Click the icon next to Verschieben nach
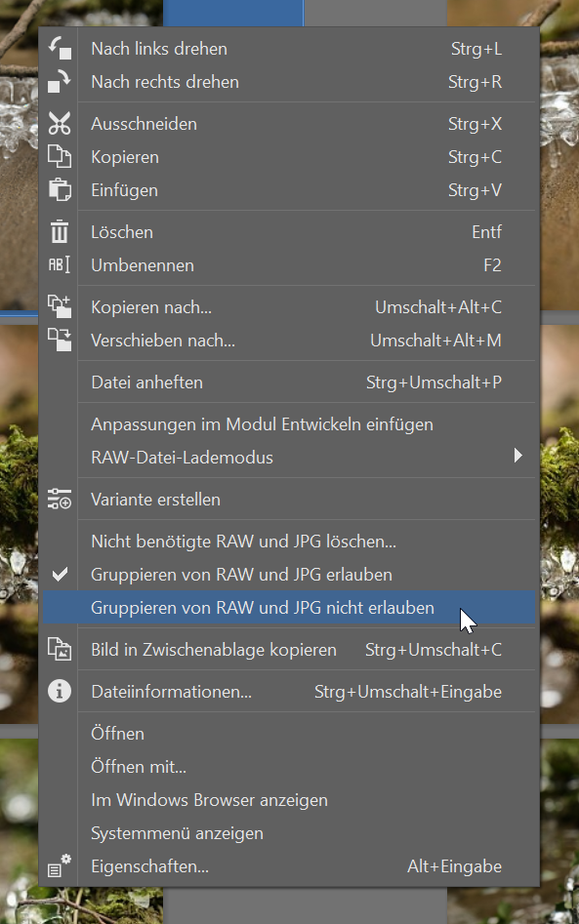This screenshot has height=924, width=579. pos(59,340)
